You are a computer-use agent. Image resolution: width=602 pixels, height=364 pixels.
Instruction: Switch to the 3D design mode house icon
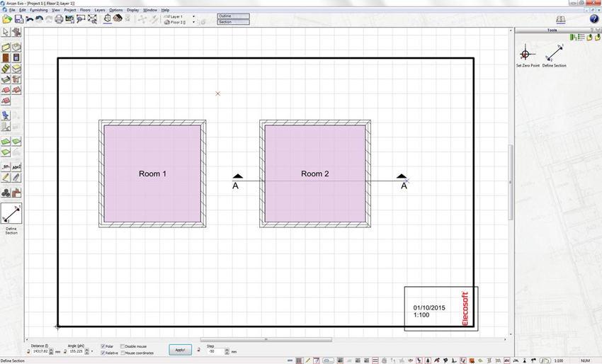click(118, 18)
